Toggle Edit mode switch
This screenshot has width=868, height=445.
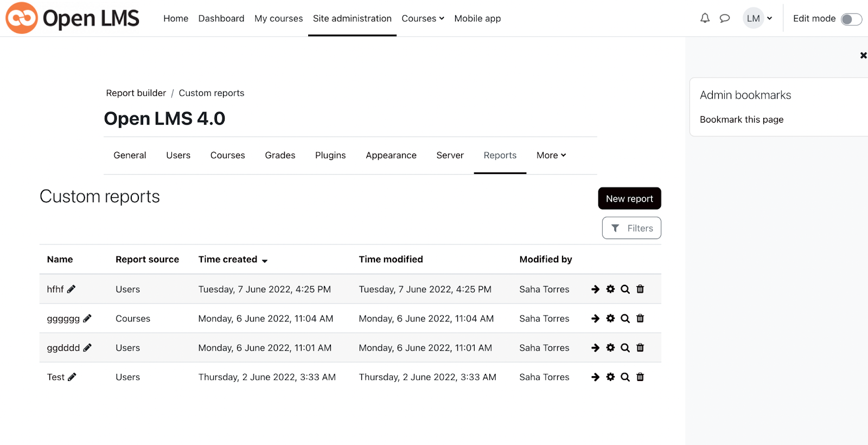tap(851, 20)
